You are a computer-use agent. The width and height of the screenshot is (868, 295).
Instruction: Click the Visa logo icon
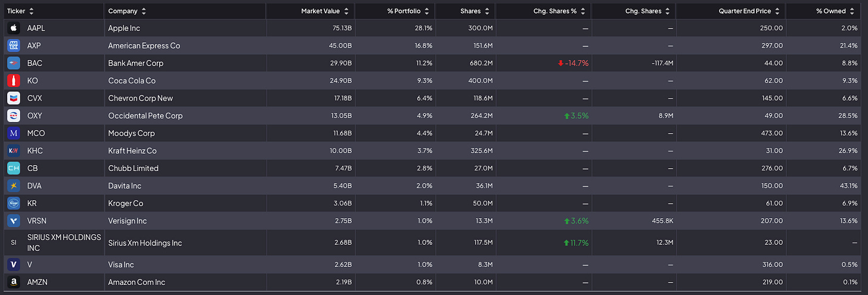[x=14, y=265]
